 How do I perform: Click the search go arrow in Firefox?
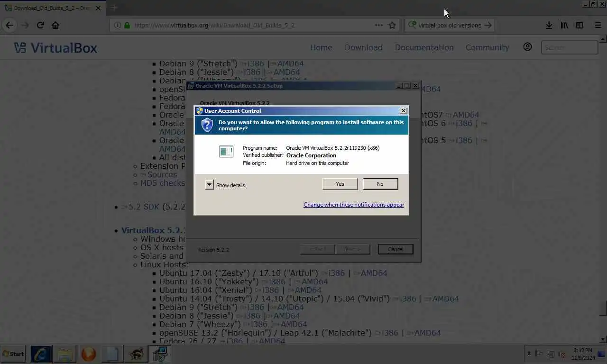(488, 25)
